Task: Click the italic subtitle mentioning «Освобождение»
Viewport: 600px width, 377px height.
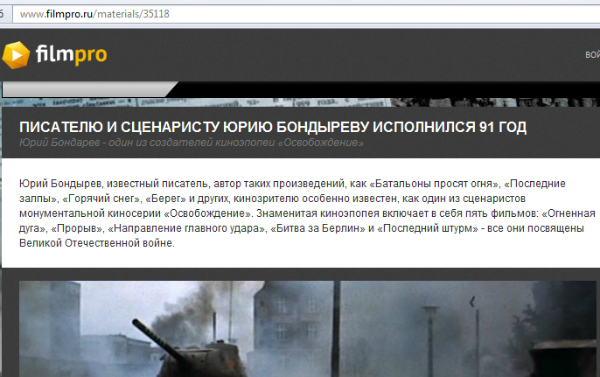Action: tap(191, 143)
